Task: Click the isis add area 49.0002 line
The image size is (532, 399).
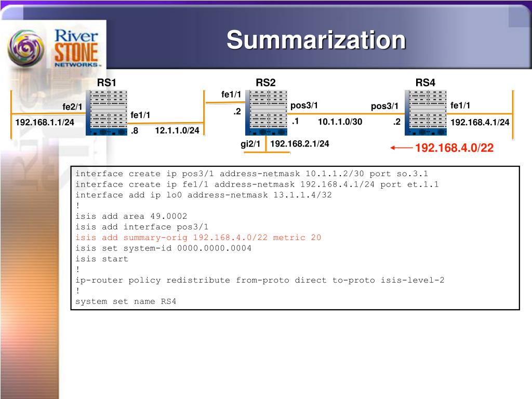Action: [131, 216]
